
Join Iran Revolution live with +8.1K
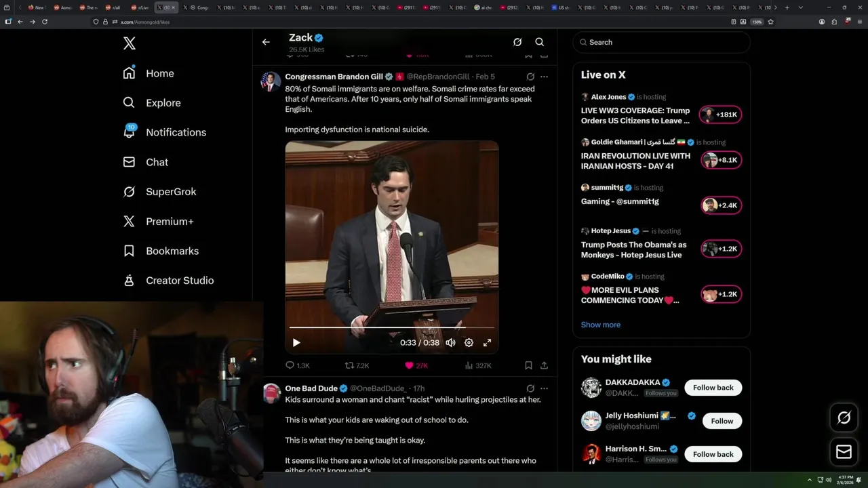(x=721, y=160)
